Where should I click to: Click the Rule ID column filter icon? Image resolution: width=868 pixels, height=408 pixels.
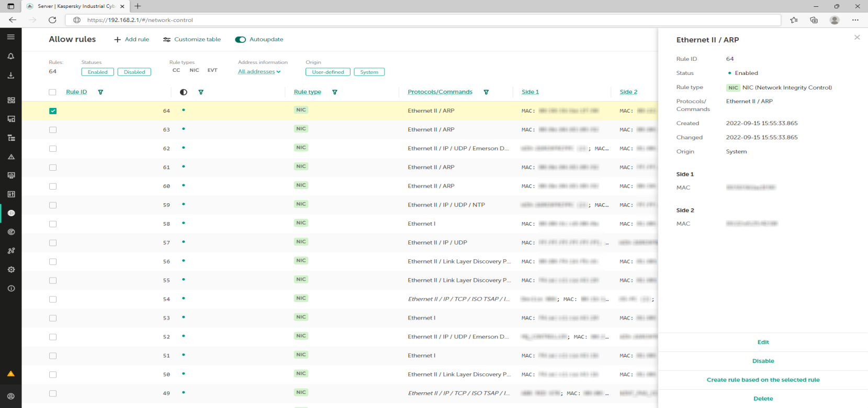[x=100, y=92]
